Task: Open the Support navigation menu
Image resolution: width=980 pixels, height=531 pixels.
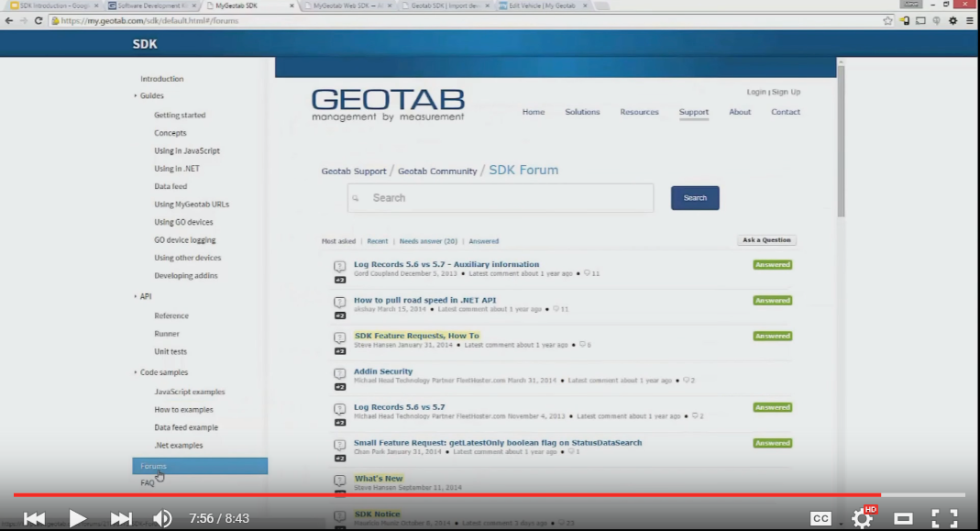Action: coord(693,112)
